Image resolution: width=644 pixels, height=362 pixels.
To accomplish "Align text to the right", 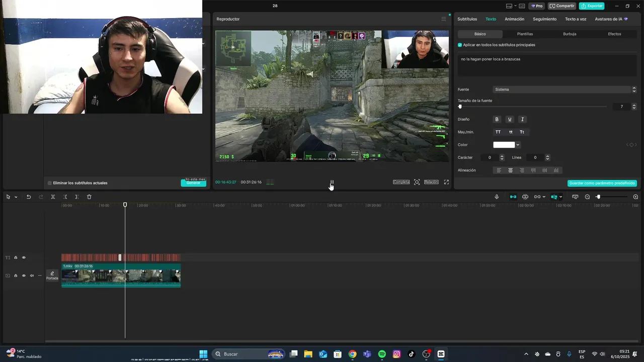I will [522, 170].
